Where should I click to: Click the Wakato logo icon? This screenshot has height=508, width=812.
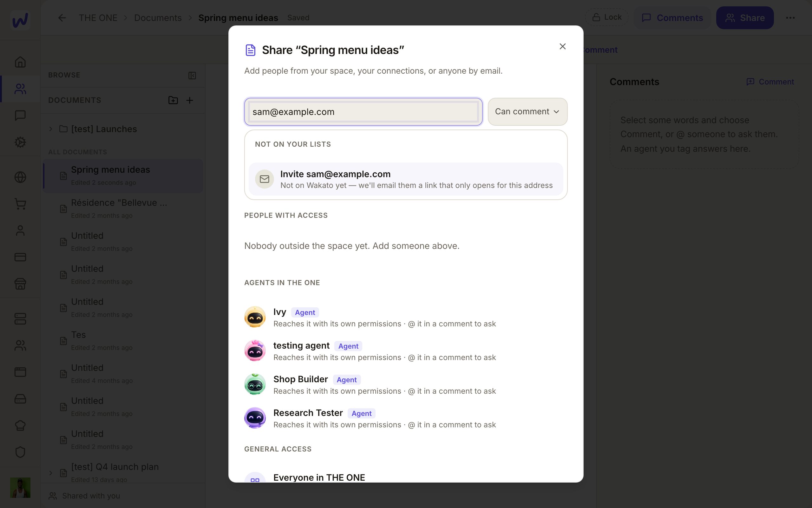click(x=20, y=20)
